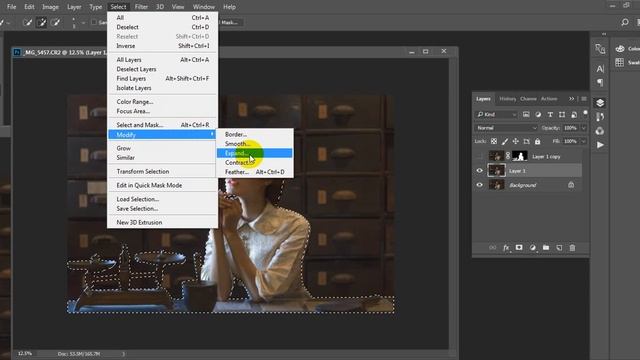Viewport: 640px width, 360px height.
Task: Choose Inverse in the Select menu
Action: pos(162,46)
